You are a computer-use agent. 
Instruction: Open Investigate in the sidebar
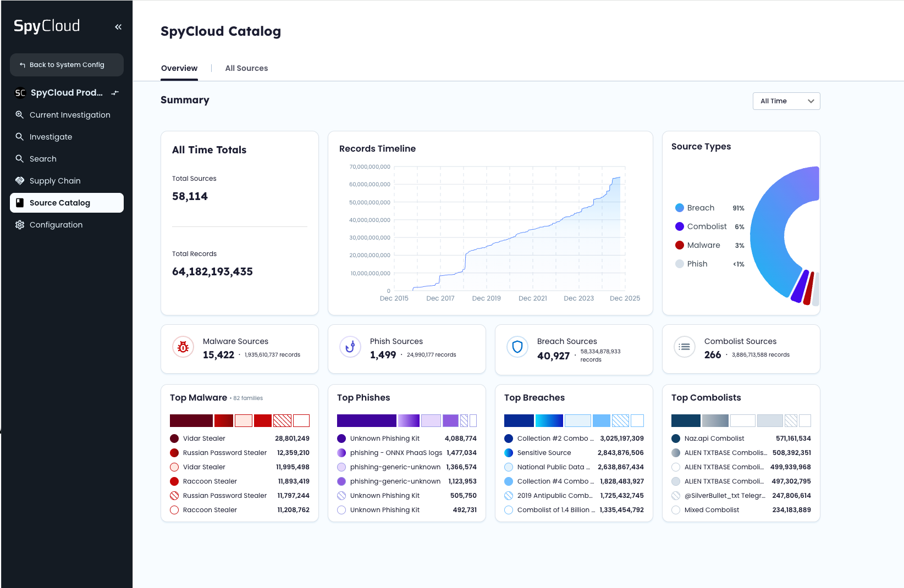pos(67,137)
